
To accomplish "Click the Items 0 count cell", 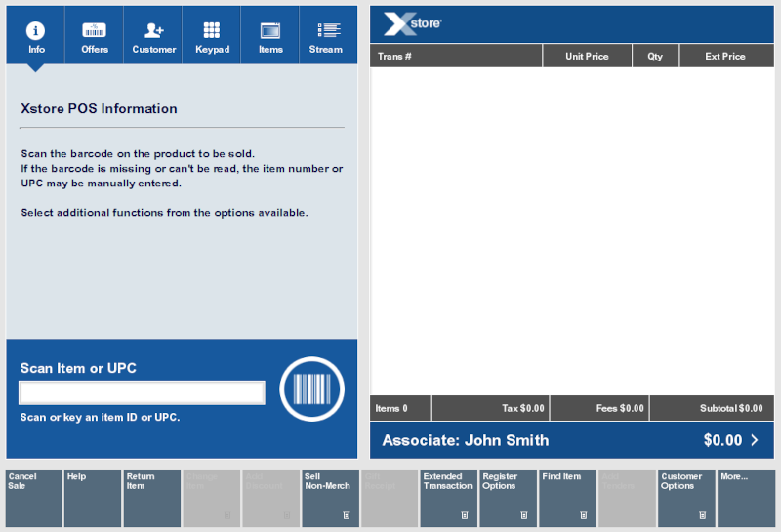I will coord(400,408).
